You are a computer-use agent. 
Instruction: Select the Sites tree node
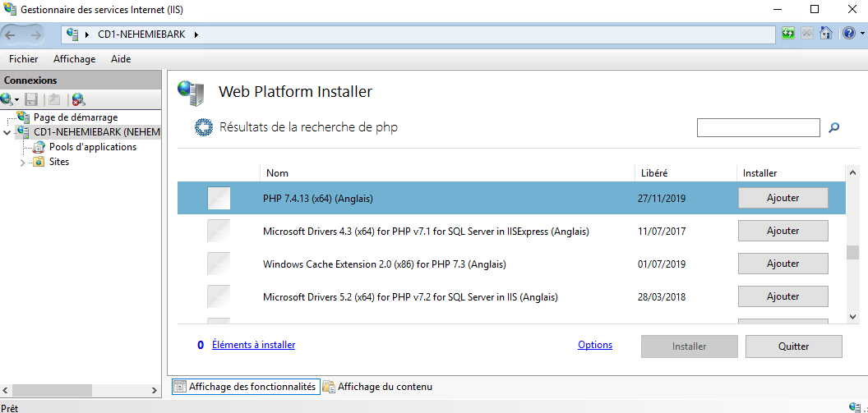coord(59,162)
